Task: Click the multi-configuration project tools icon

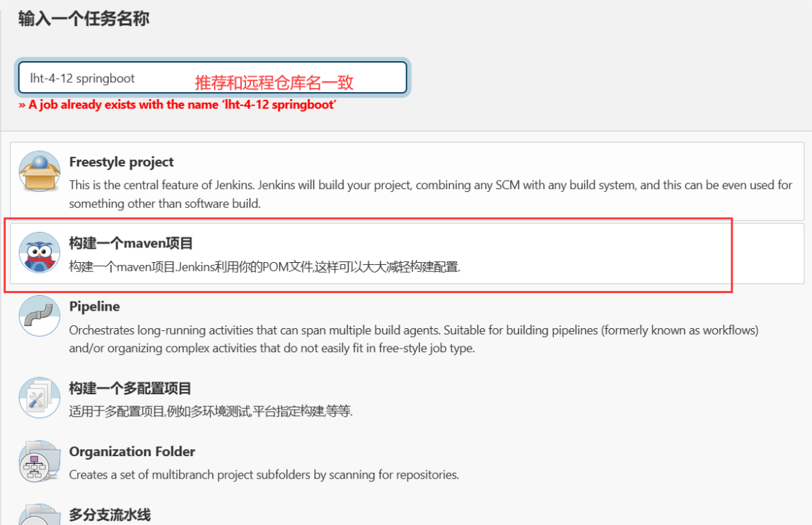Action: (x=39, y=398)
